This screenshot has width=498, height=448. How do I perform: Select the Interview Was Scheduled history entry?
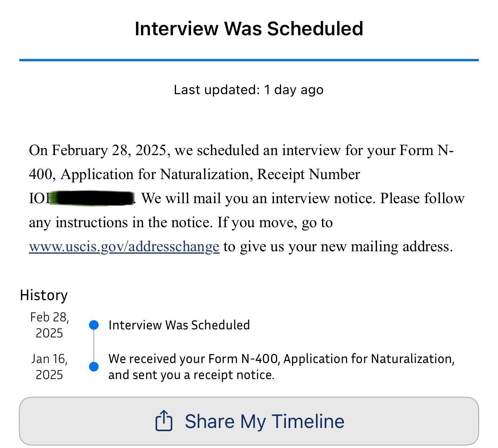[x=179, y=325]
